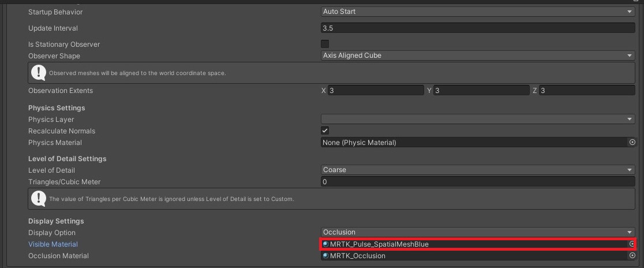644x268 pixels.
Task: Click the info icon beside the Triangles per Cubic Meter message
Action: click(x=38, y=199)
